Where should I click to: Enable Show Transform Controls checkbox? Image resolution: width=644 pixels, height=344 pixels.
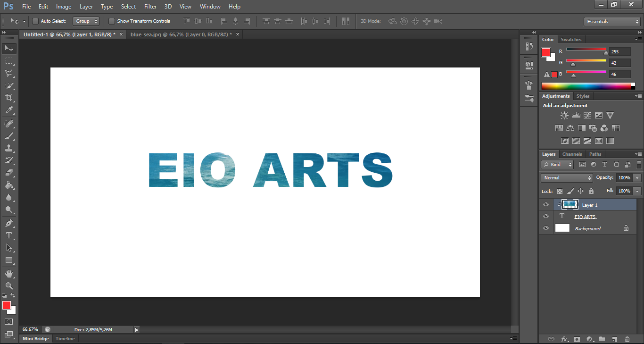click(x=112, y=21)
